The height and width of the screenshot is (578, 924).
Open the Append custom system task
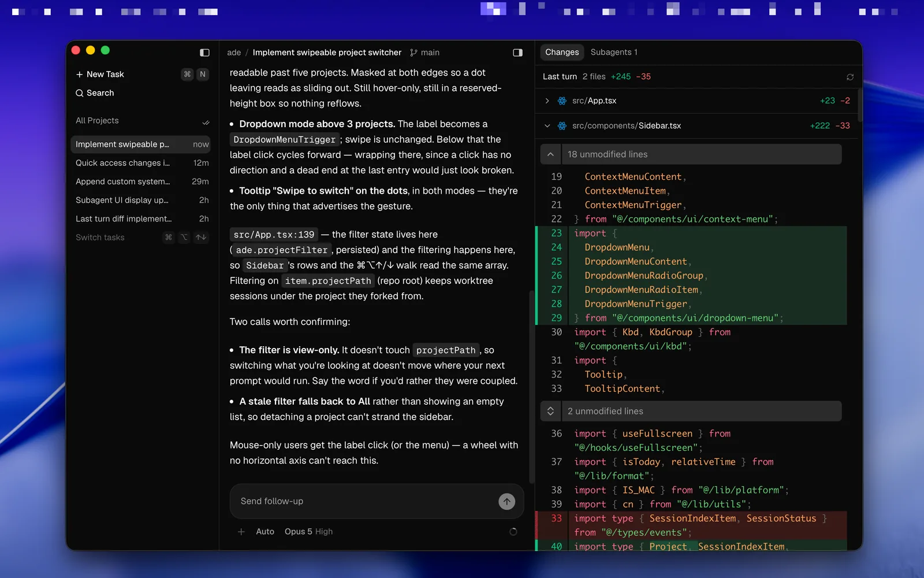point(141,181)
